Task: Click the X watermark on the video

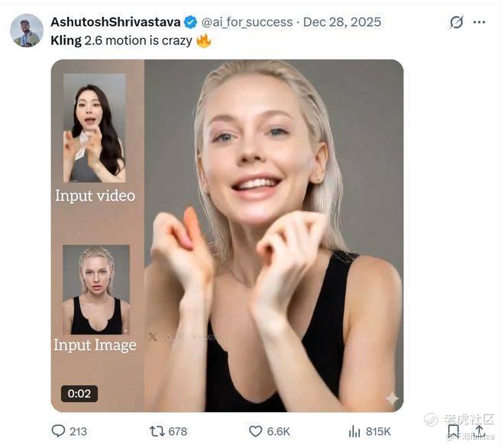Action: (x=153, y=337)
